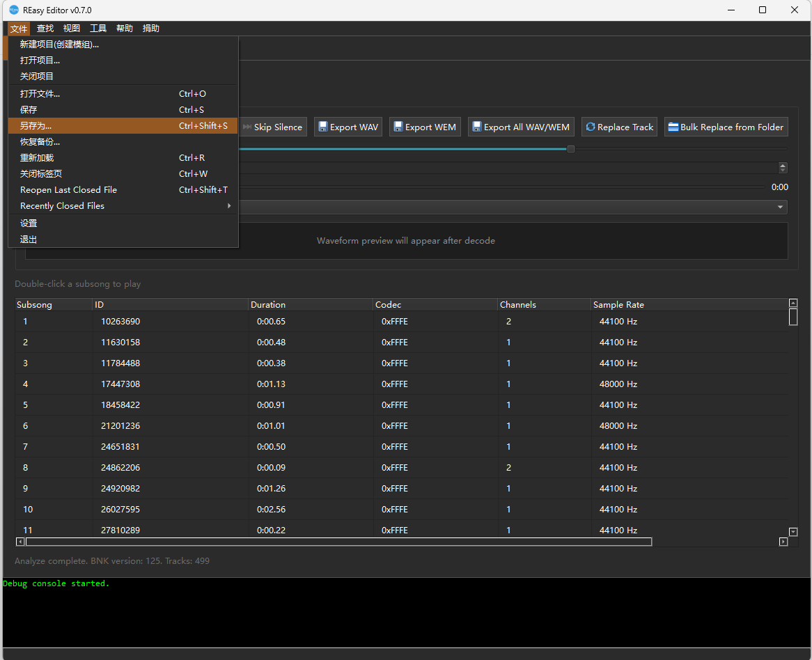Image resolution: width=812 pixels, height=660 pixels.
Task: Click table scroll down arrow
Action: [x=793, y=532]
